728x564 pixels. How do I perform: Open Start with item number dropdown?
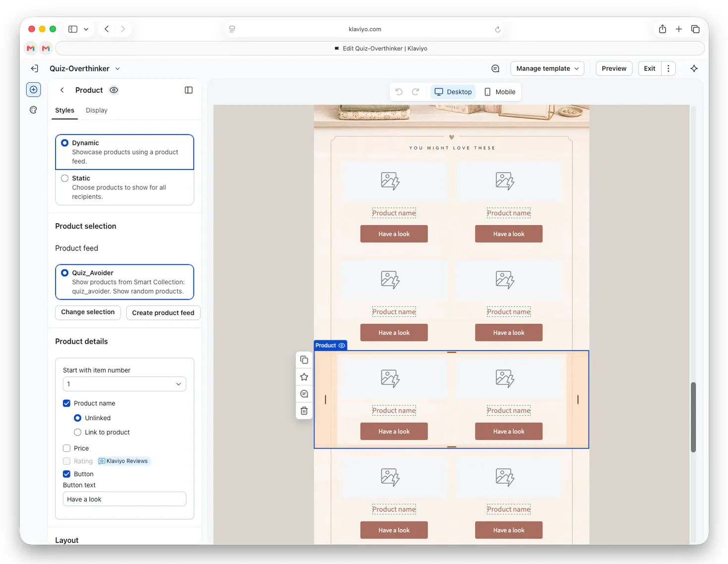124,384
